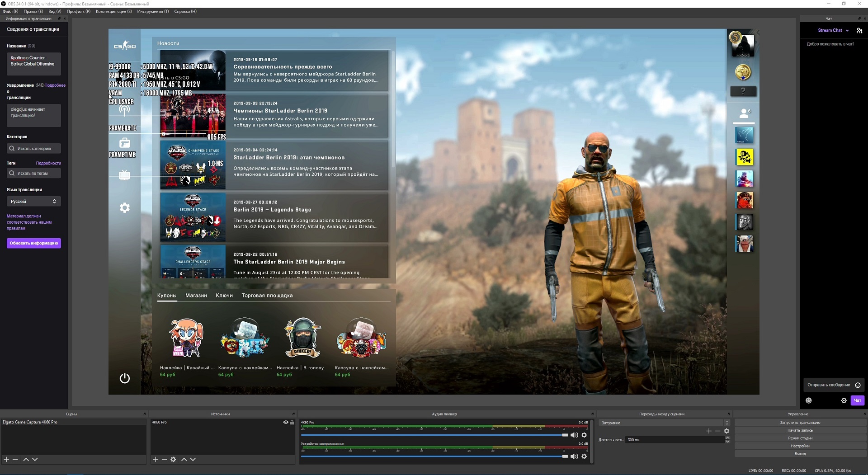Viewport: 868px width, 475px height.
Task: Move the scene down in the Сцены panel
Action: click(35, 459)
